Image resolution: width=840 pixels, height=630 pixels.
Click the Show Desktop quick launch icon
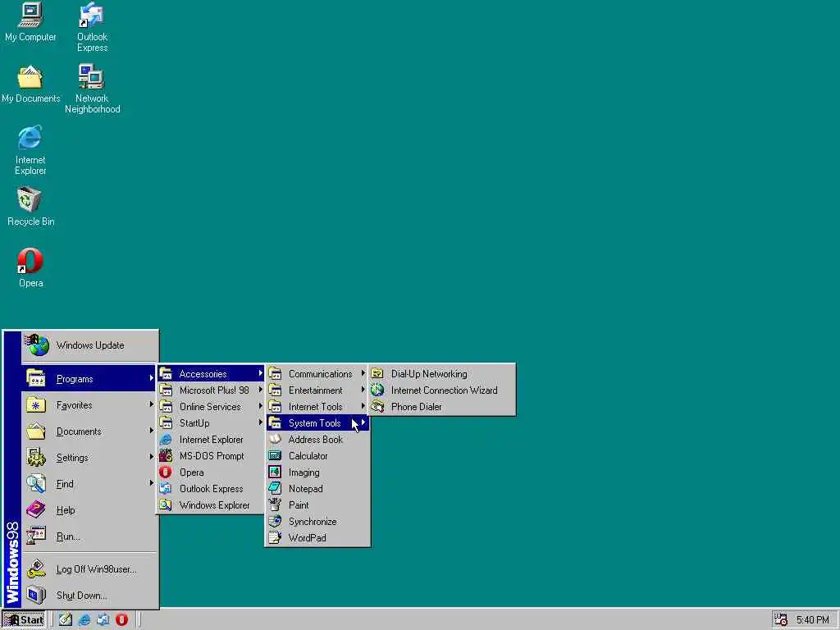(66, 620)
